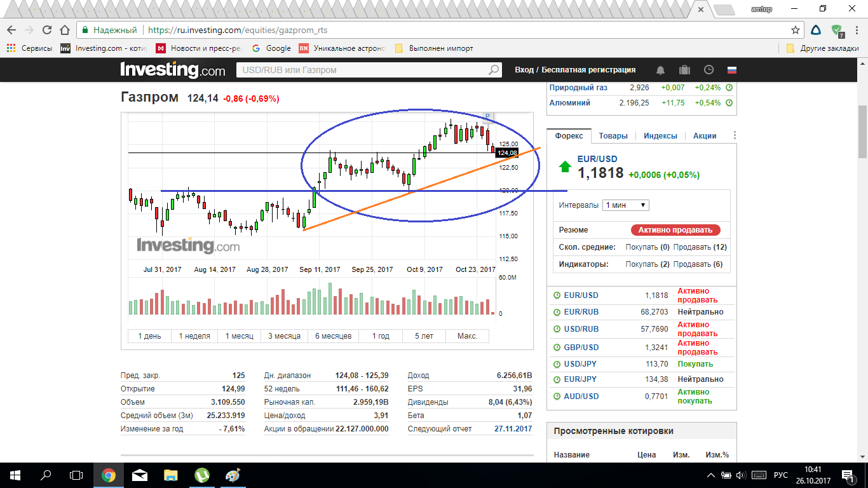Set chart range to 1 месяц
Screen dimensions: 868x488
240,336
